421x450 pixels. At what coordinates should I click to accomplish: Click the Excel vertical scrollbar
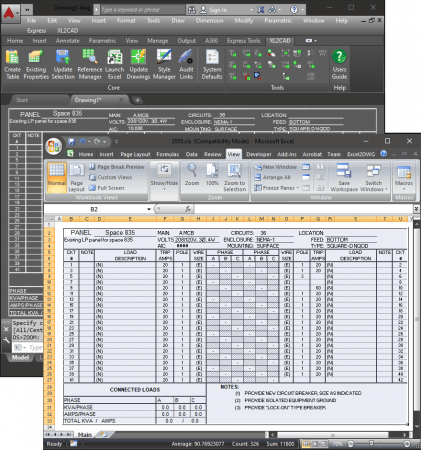click(417, 319)
